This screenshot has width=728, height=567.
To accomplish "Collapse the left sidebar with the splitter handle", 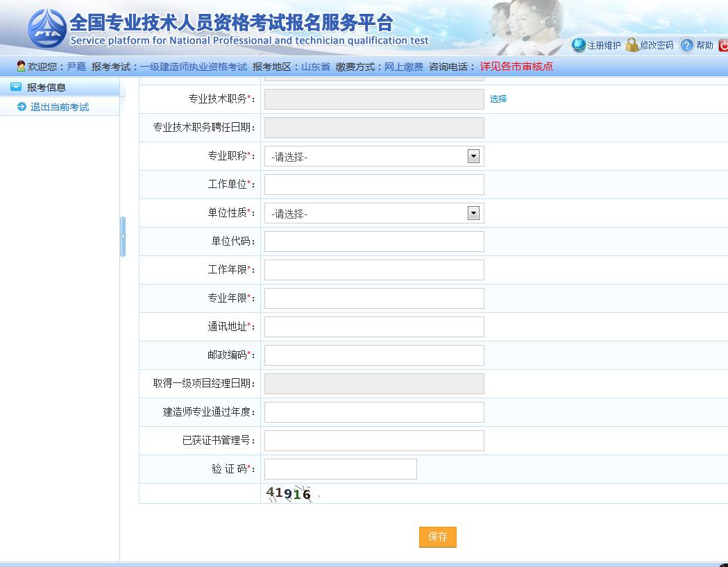I will click(x=123, y=237).
